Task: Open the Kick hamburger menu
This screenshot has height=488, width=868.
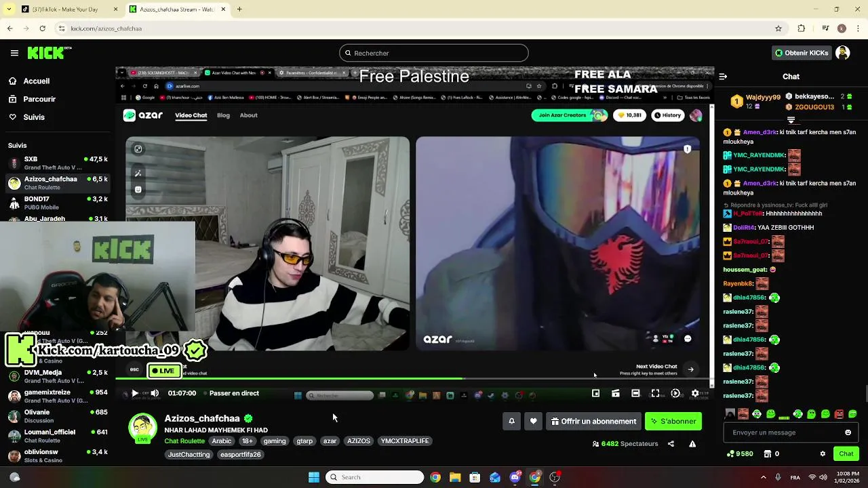Action: pos(14,53)
